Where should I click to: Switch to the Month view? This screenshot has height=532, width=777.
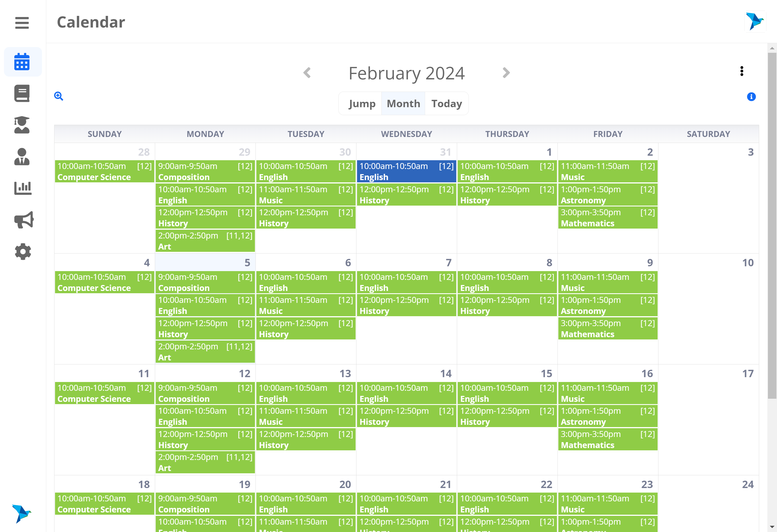tap(403, 104)
